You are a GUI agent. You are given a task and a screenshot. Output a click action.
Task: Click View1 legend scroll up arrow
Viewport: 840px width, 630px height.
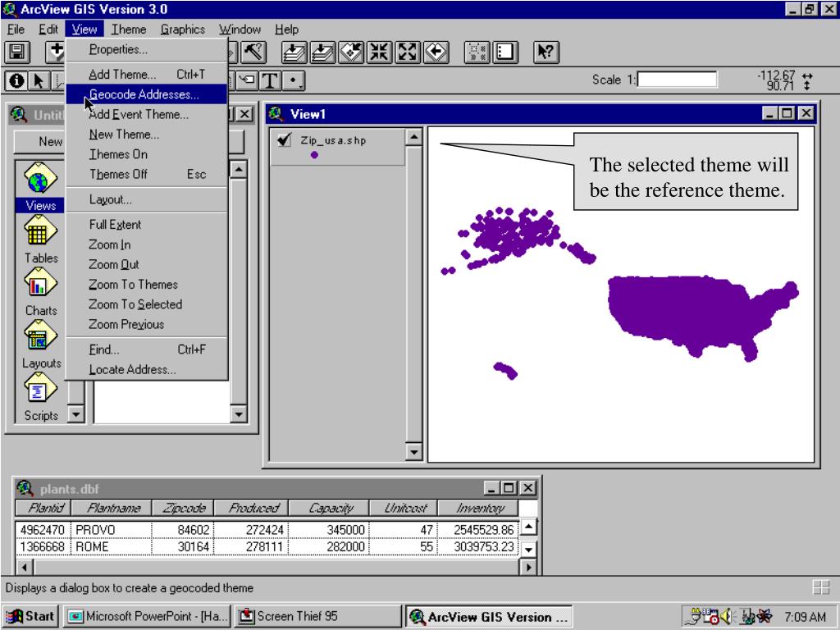pos(413,137)
